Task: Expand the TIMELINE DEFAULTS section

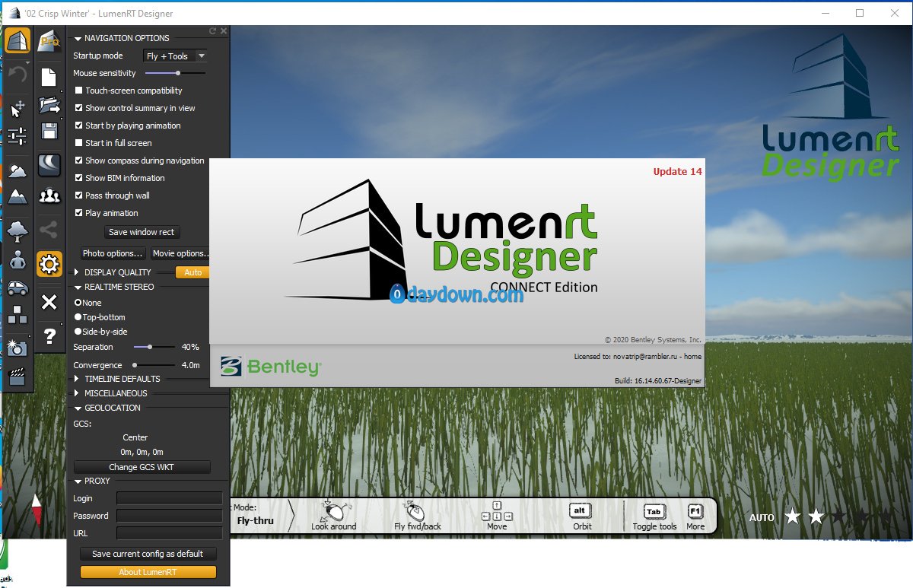Action: click(x=77, y=379)
